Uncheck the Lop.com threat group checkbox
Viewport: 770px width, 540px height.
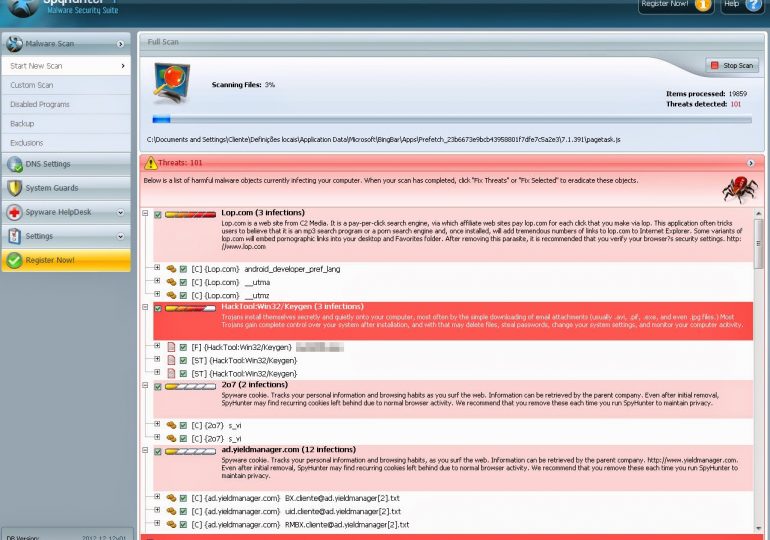pyautogui.click(x=158, y=215)
